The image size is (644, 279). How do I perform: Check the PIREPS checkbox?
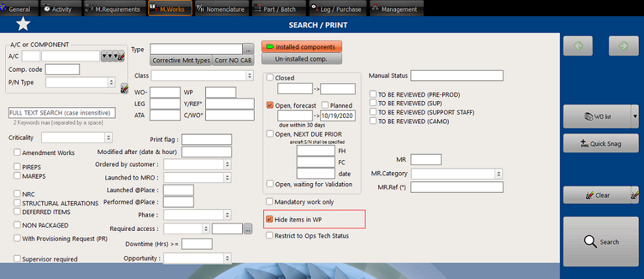tap(17, 167)
